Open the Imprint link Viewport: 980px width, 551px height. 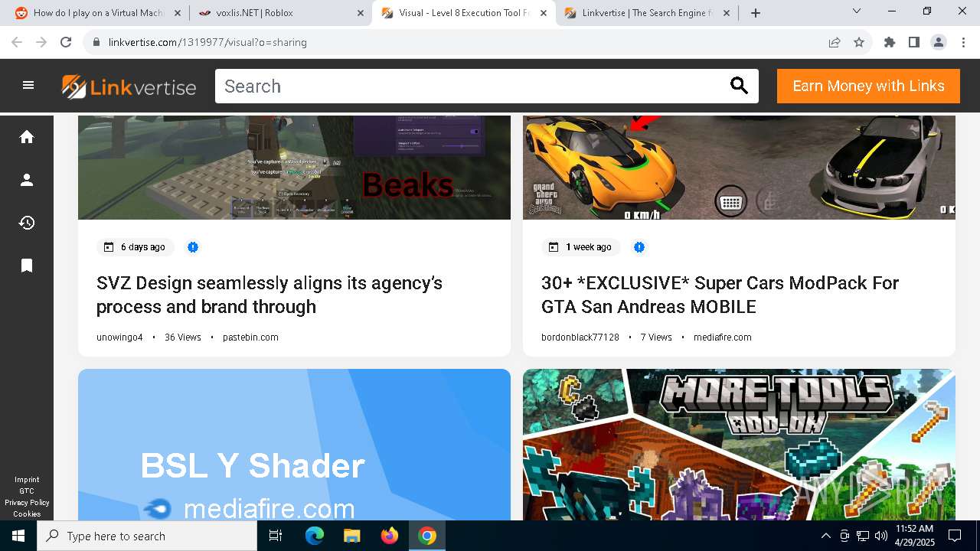pyautogui.click(x=27, y=480)
